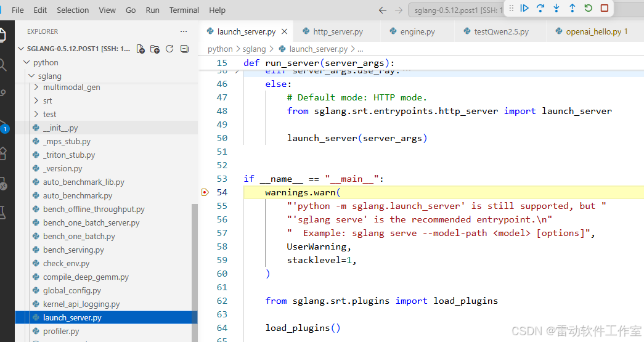Open Source Control in activity bar
Screen dimensions: 644x342
point(2,94)
